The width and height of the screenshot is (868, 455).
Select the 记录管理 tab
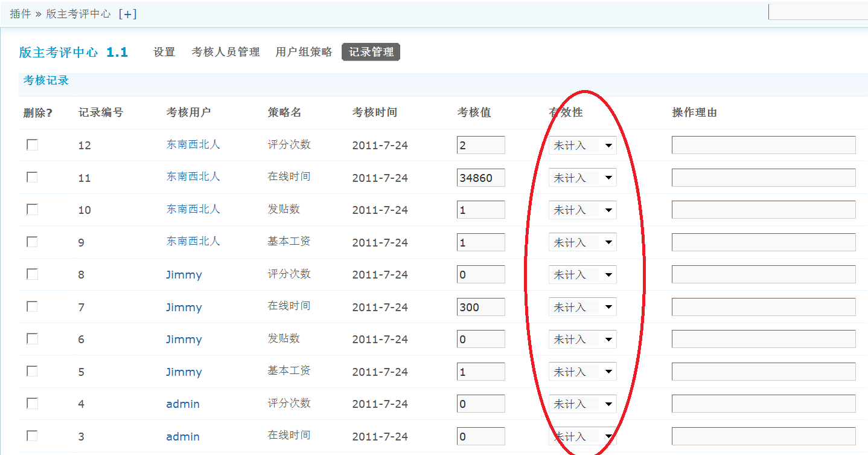click(371, 52)
